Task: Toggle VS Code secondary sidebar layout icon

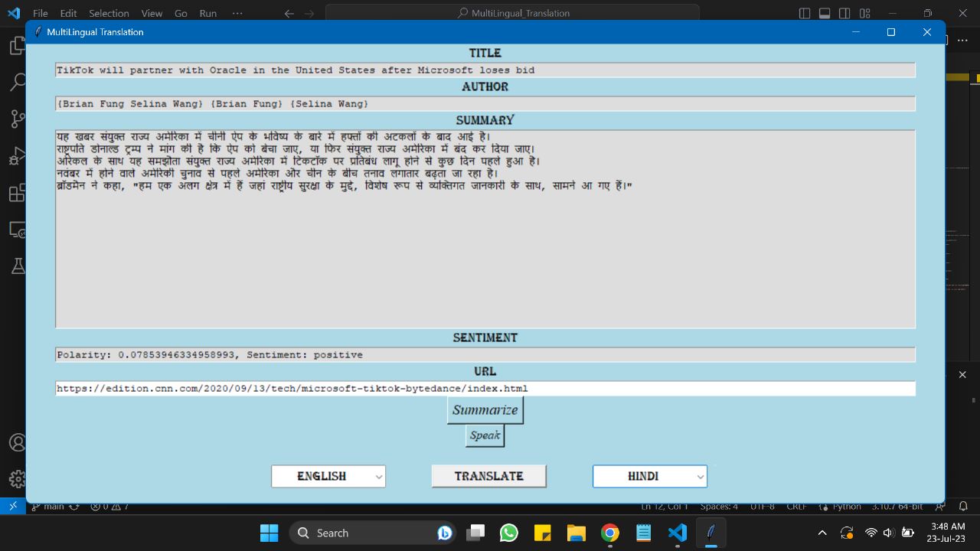Action: [x=844, y=13]
